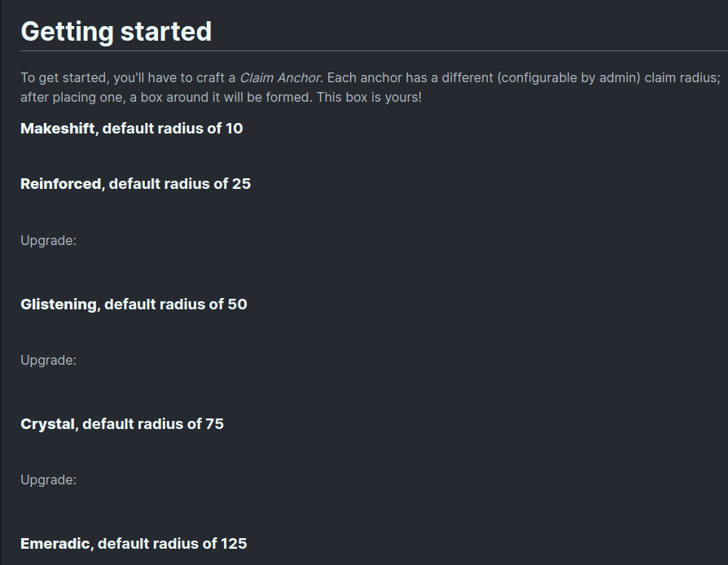The width and height of the screenshot is (728, 565).
Task: Click the "This box is yours!" sentence
Action: (x=369, y=98)
